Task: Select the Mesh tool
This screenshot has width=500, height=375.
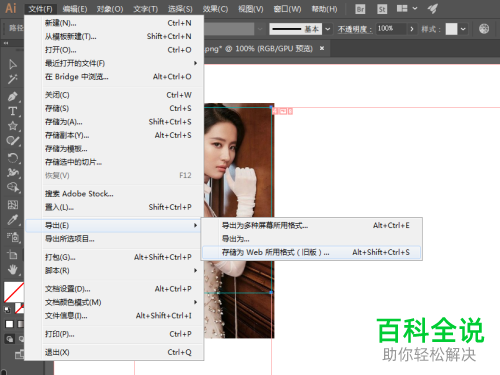Action: pos(13,204)
